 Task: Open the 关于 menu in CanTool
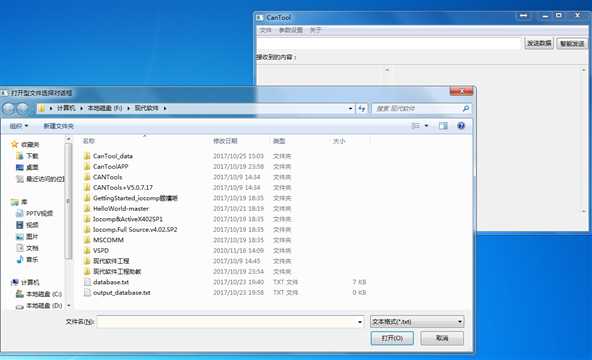click(315, 30)
